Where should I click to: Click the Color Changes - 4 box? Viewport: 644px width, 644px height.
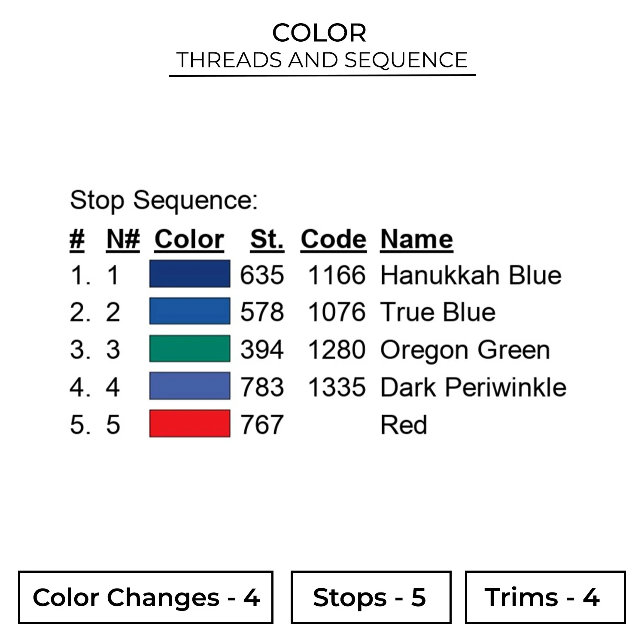coord(146,597)
